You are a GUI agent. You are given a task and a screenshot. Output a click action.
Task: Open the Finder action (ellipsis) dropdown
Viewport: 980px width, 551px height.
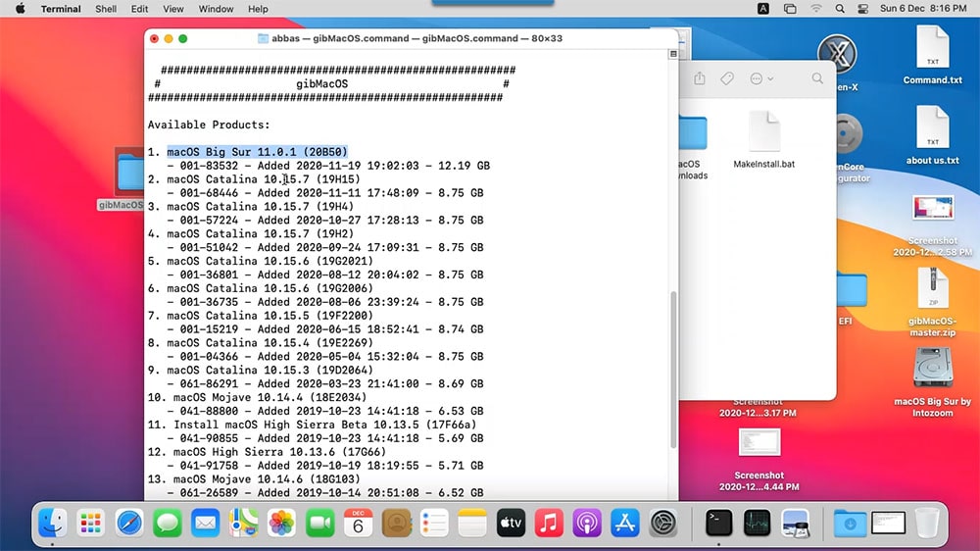tap(761, 78)
